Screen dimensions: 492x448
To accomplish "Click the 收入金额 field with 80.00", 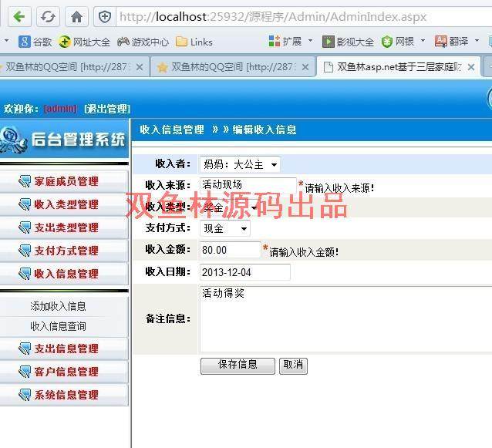I will (x=230, y=250).
